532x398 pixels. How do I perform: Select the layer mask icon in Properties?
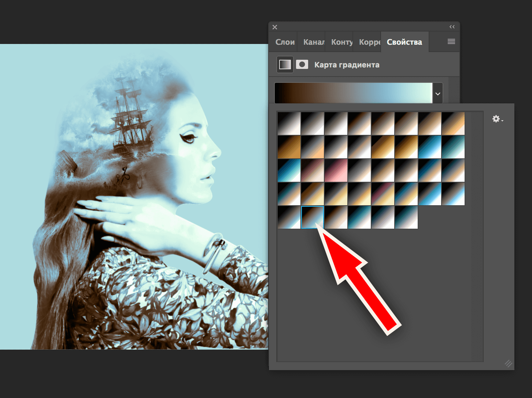point(302,65)
